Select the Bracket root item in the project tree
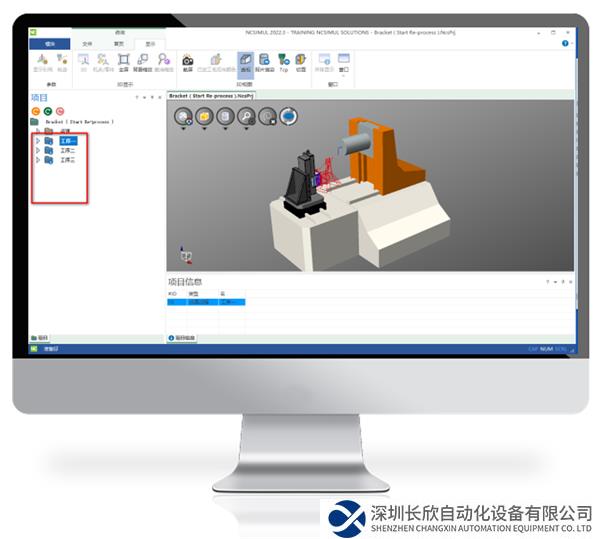This screenshot has height=539, width=600. click(x=78, y=122)
